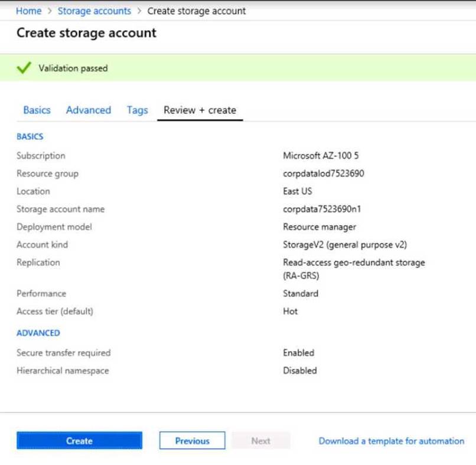The height and width of the screenshot is (465, 476).
Task: Select the Read-access geo-redundant storage value
Action: pyautogui.click(x=354, y=269)
